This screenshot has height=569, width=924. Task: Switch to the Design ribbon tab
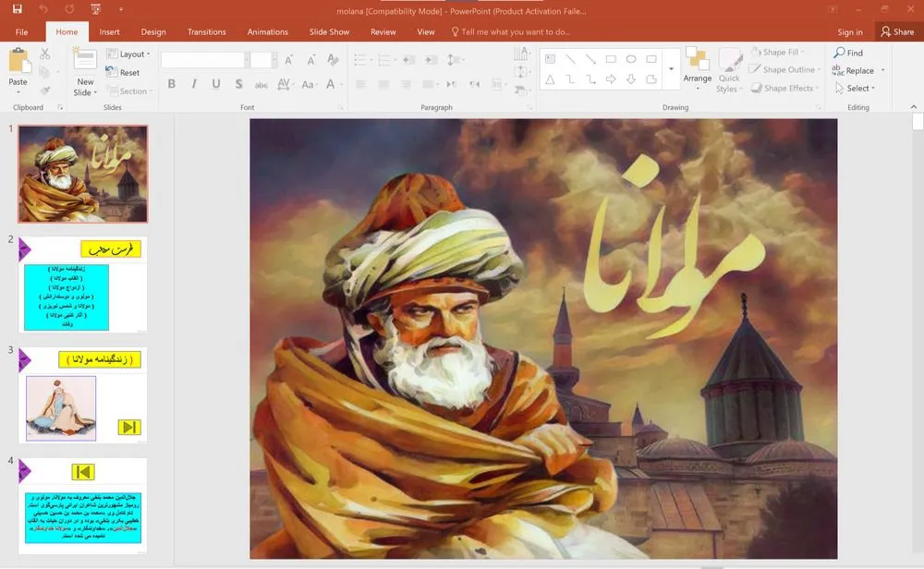(x=153, y=30)
